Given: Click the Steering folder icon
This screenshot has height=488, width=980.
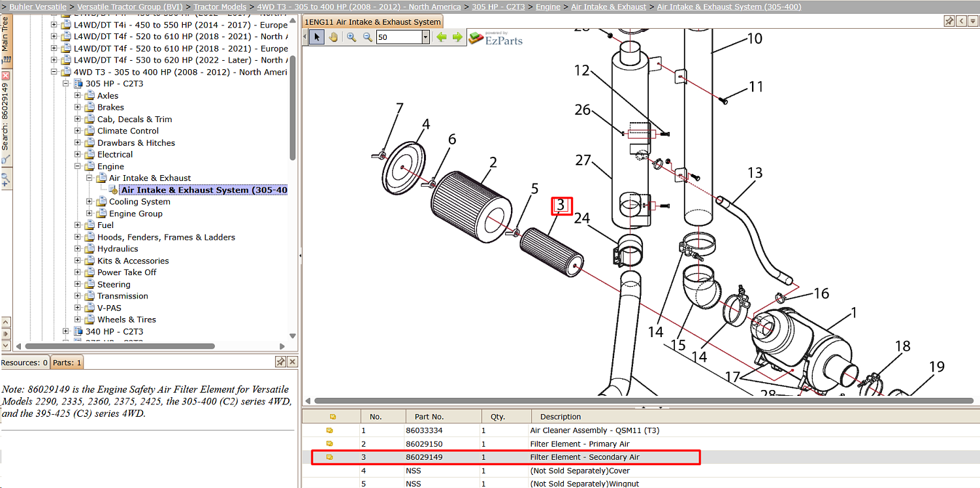Looking at the screenshot, I should [90, 284].
